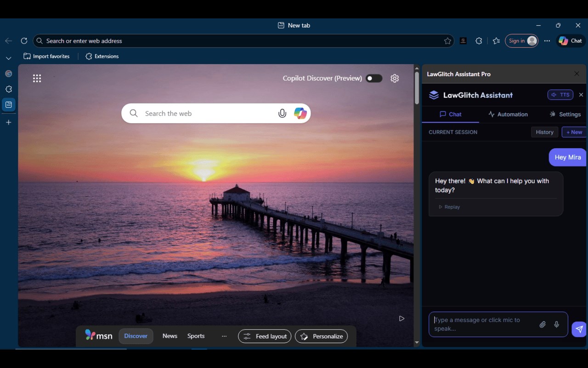Click the Personalize button
This screenshot has height=368, width=588.
[321, 336]
